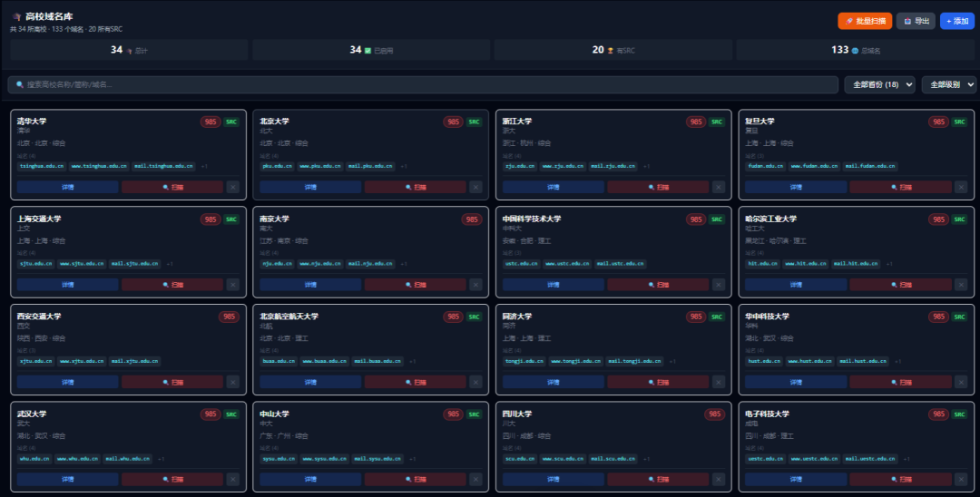980x497 pixels.
Task: Click the 导出 export button
Action: pyautogui.click(x=916, y=21)
